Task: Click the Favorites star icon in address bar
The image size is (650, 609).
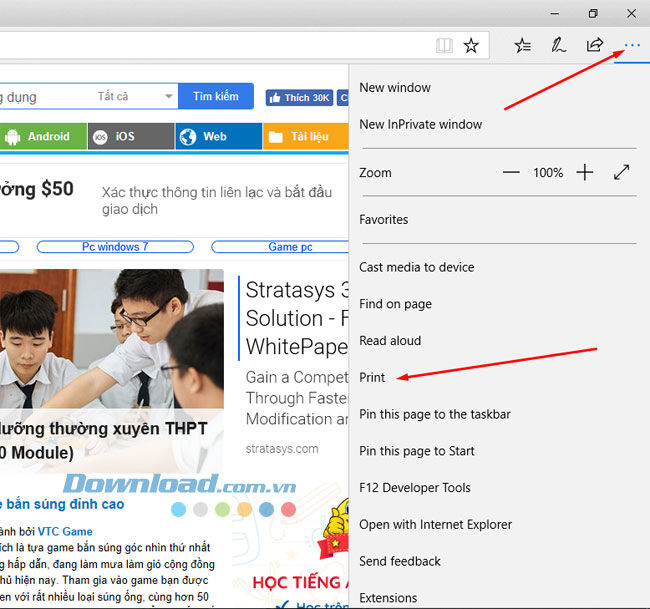Action: pos(471,45)
